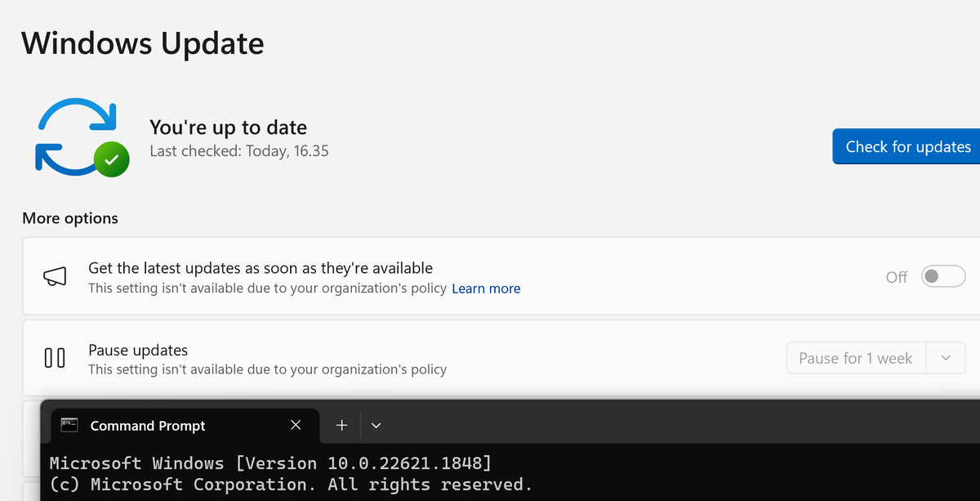This screenshot has height=501, width=980.
Task: Click the Off label next to toggle
Action: pyautogui.click(x=897, y=277)
